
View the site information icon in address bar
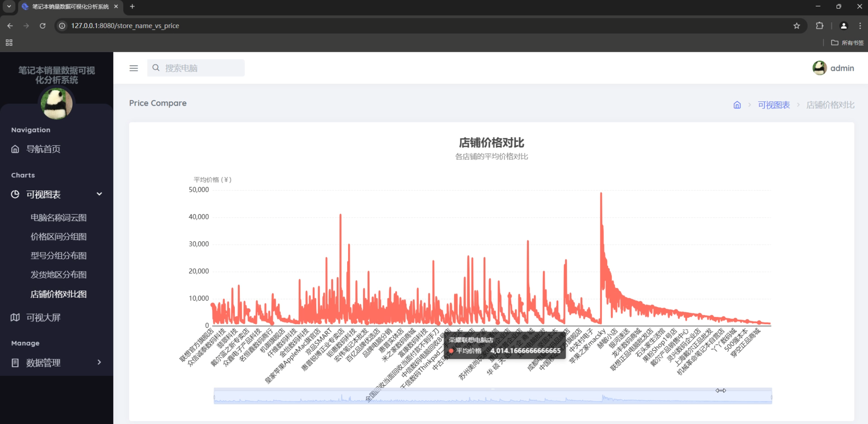(62, 26)
